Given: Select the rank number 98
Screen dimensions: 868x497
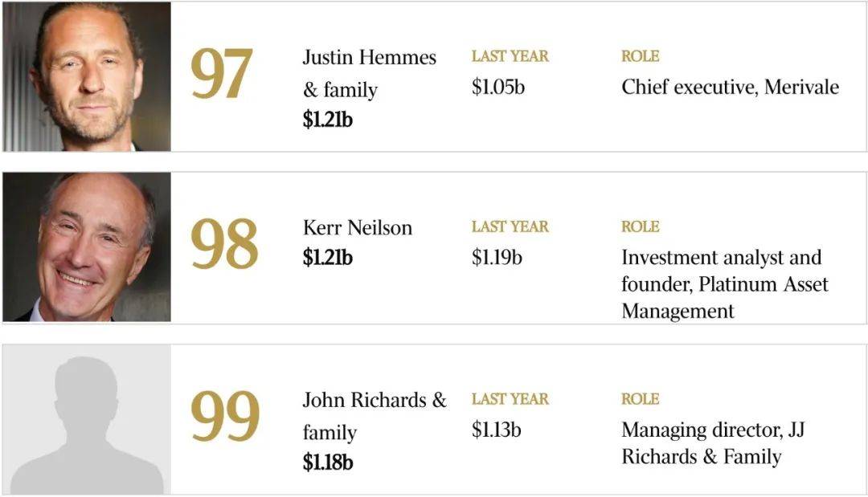Looking at the screenshot, I should 224,244.
